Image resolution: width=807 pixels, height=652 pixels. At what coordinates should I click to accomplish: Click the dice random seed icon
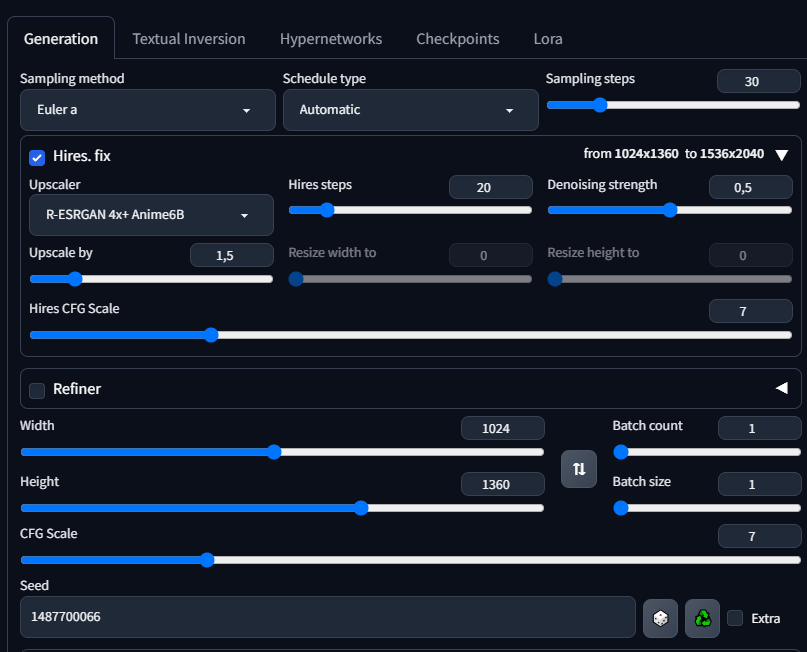pos(660,618)
